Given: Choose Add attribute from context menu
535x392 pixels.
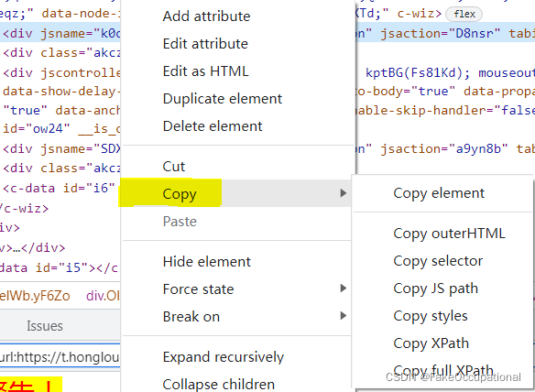Looking at the screenshot, I should tap(206, 16).
